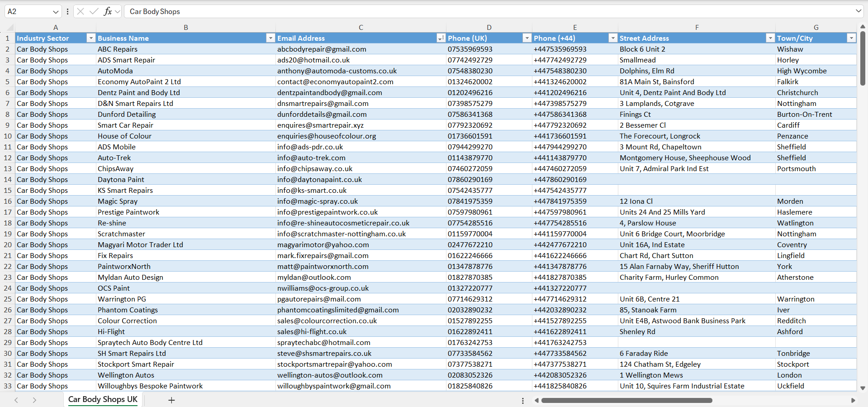Switch to Car Body Shops UK sheet tab
The image size is (868, 407).
tap(103, 399)
